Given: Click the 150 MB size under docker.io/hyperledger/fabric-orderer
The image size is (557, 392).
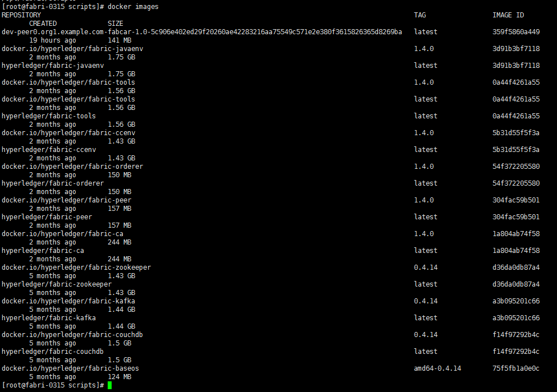Looking at the screenshot, I should tap(119, 175).
